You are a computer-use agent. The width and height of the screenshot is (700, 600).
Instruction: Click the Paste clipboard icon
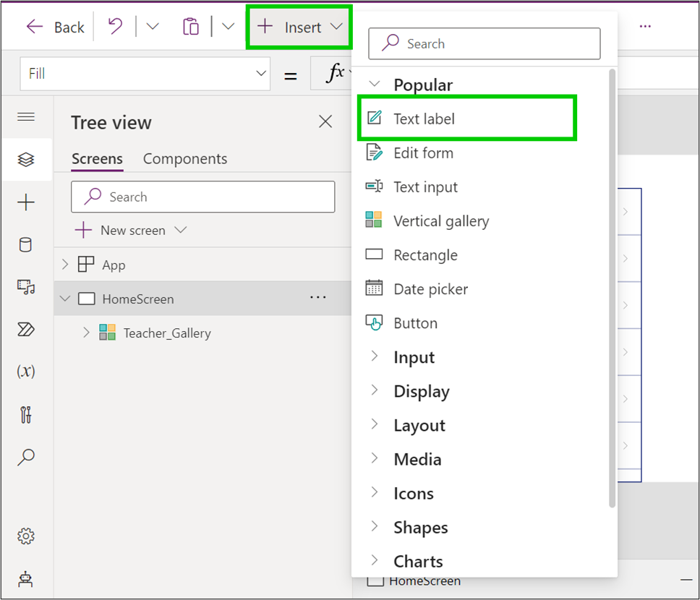(x=191, y=27)
